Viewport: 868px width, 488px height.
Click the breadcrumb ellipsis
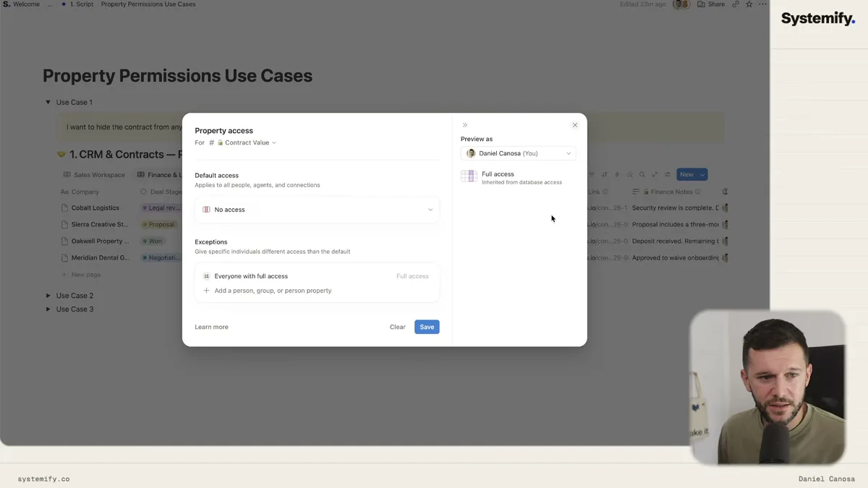50,4
